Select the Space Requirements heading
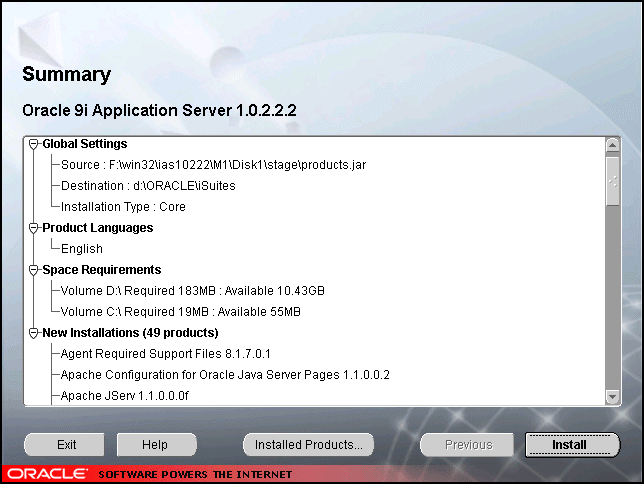 pyautogui.click(x=102, y=270)
